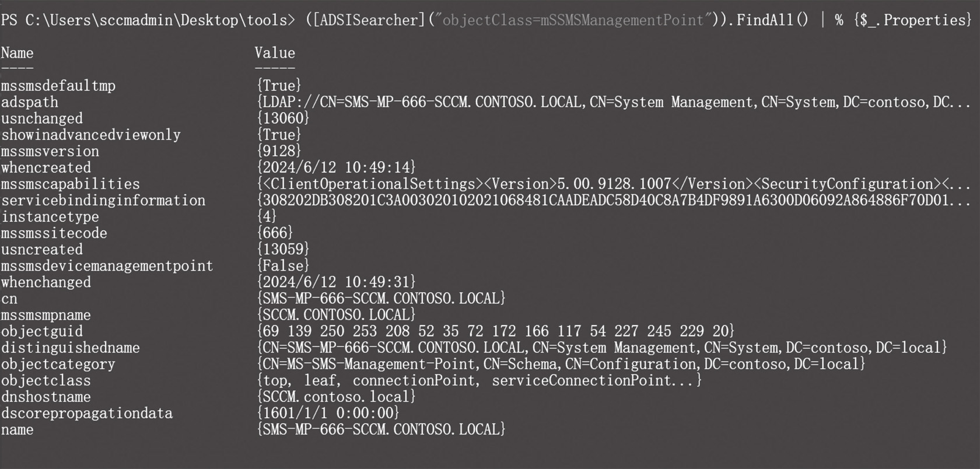Click the mssmsdefaultmp property name
The image size is (980, 469).
(x=58, y=86)
